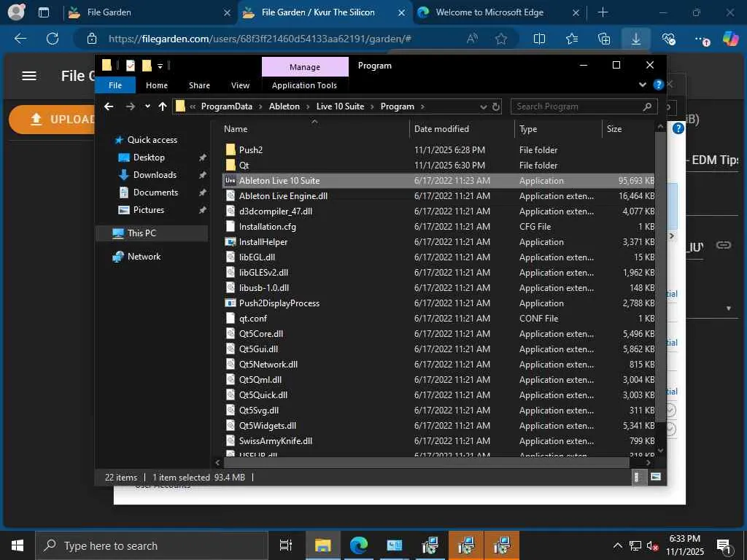Screen dimensions: 747x560
Task: Click the Upload button in File Garden
Action: pyautogui.click(x=53, y=119)
